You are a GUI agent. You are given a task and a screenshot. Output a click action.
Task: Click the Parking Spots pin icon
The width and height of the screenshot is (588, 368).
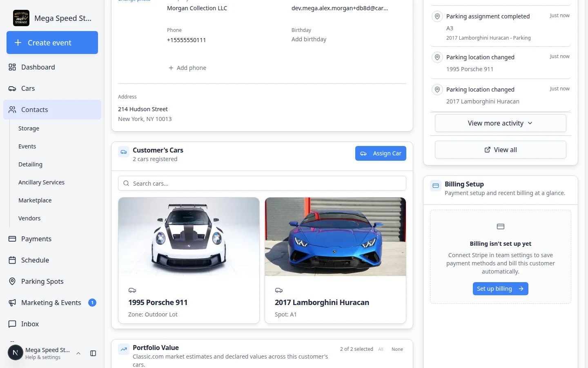pos(12,281)
